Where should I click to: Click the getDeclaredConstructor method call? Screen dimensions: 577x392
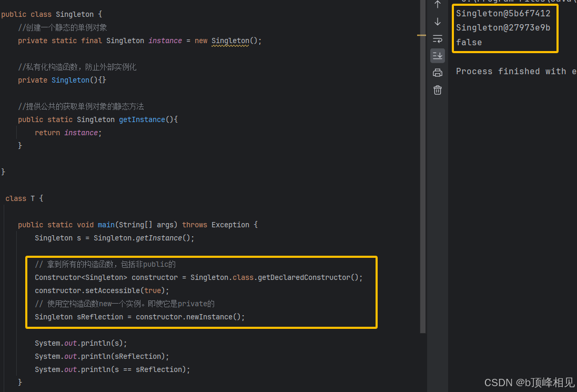click(303, 277)
